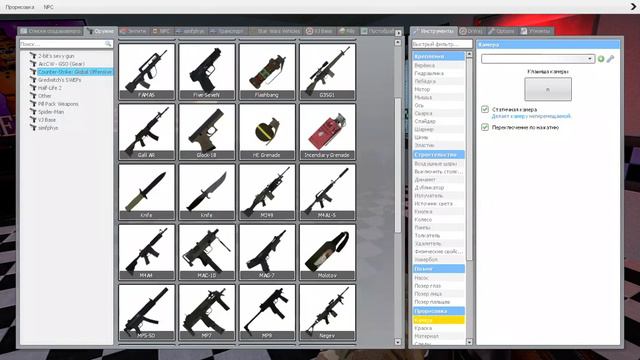This screenshot has height=360, width=640.
Task: Collapse the Крепления tool category header
Action: click(x=438, y=56)
